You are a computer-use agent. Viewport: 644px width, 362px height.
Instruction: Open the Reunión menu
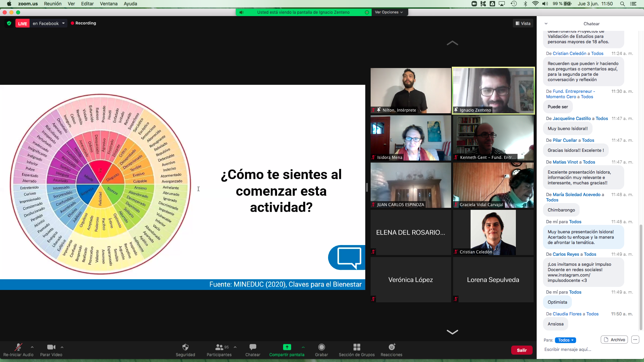53,4
